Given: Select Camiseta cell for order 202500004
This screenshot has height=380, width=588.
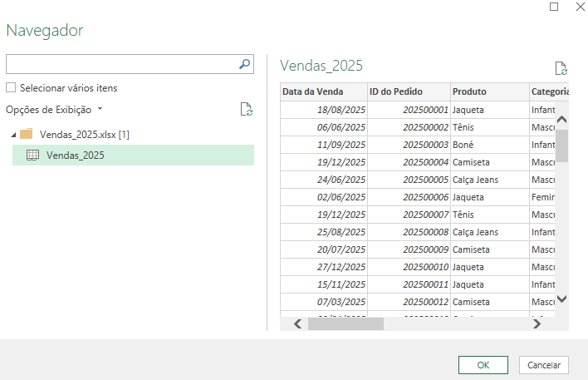Looking at the screenshot, I should 490,162.
